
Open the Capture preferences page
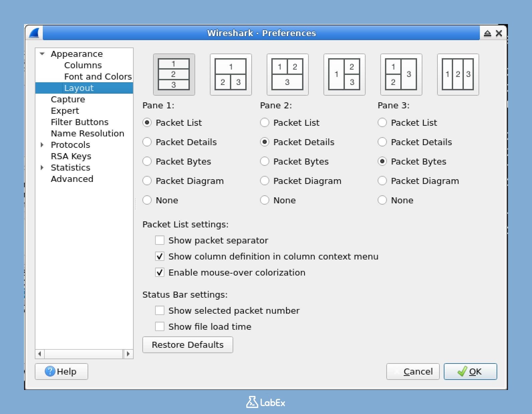click(x=68, y=99)
